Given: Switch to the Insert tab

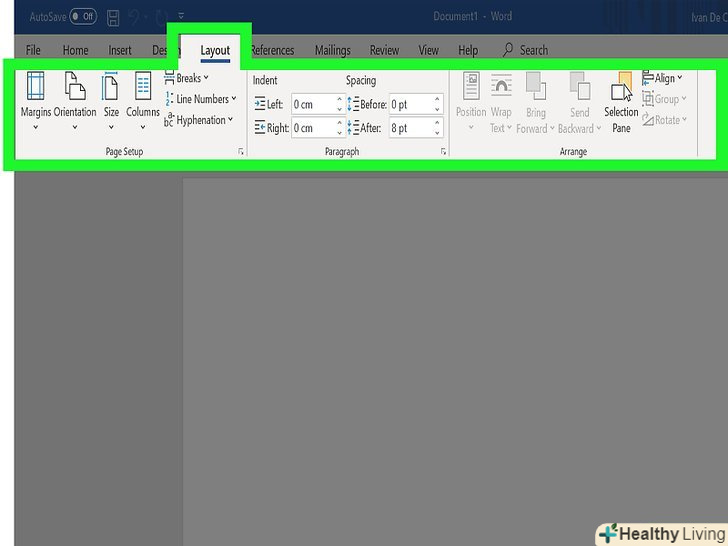Looking at the screenshot, I should 120,50.
